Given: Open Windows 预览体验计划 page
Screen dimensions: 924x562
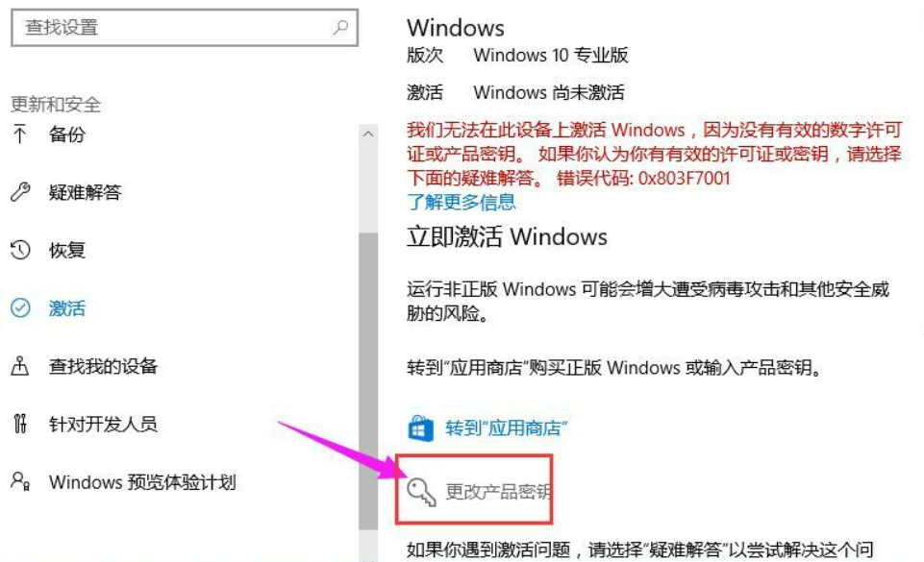Looking at the screenshot, I should (x=142, y=481).
